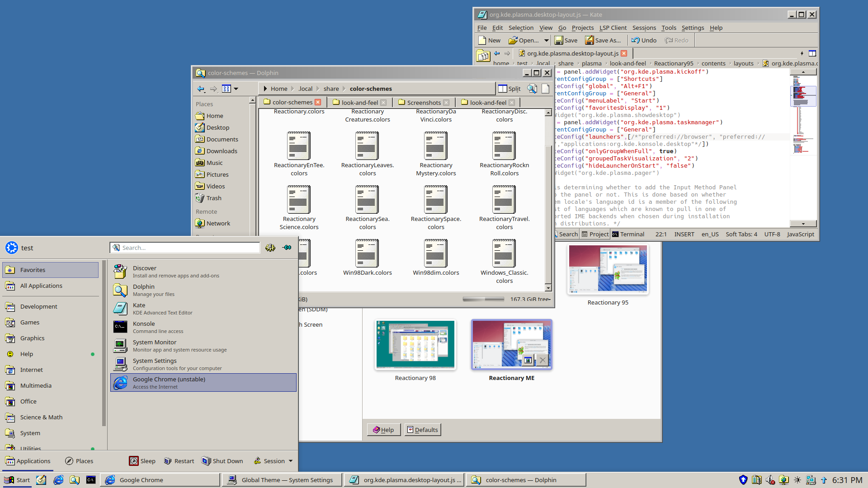Toggle the Project panel in Kate

pyautogui.click(x=595, y=235)
